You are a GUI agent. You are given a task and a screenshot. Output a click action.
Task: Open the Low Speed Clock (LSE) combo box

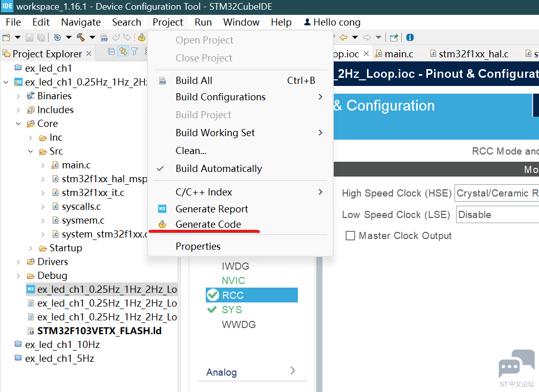point(498,215)
